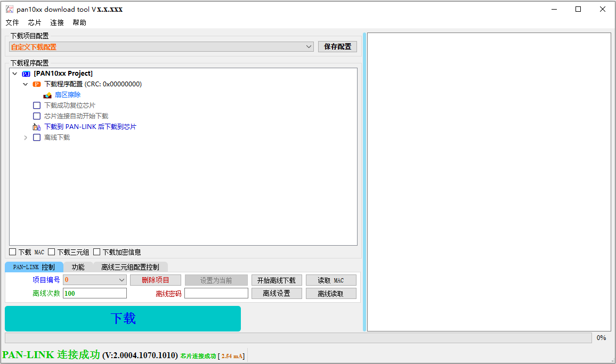The width and height of the screenshot is (616, 364).
Task: Click the 离线次数 input field
Action: [95, 293]
